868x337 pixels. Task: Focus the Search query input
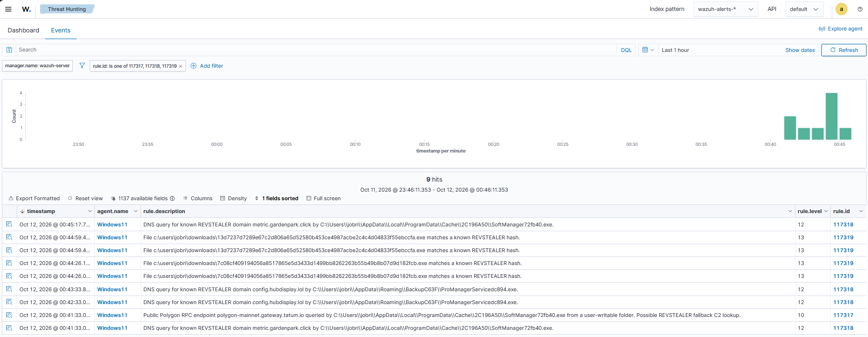click(317, 50)
